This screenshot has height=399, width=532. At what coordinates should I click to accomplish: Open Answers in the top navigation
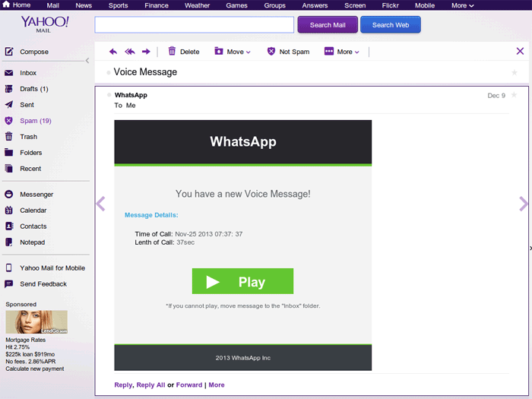click(x=315, y=5)
